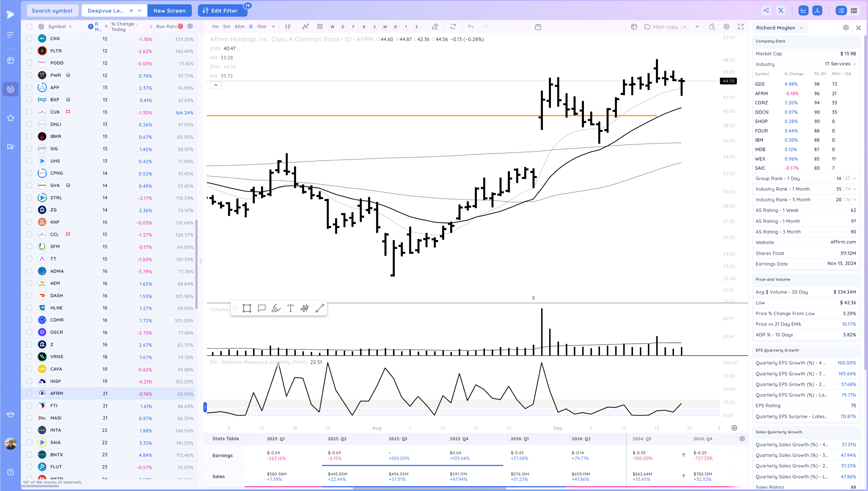Click the New Screen button
The image size is (868, 491).
(170, 10)
